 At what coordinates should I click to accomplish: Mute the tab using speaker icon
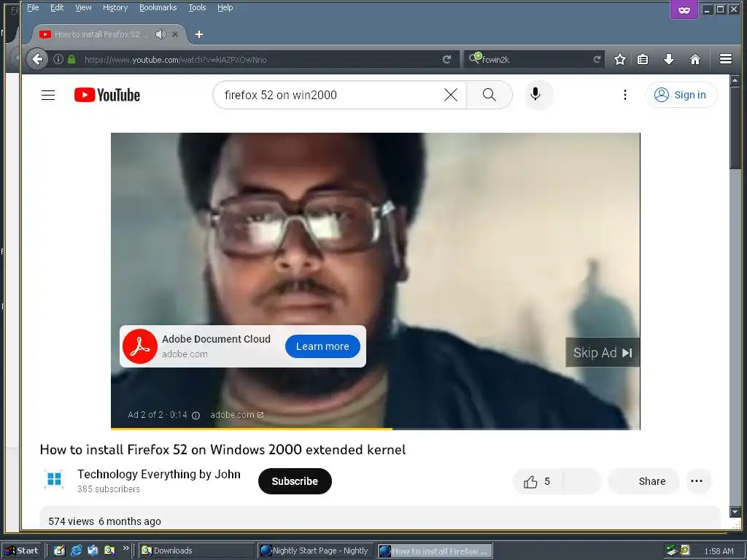tap(161, 34)
